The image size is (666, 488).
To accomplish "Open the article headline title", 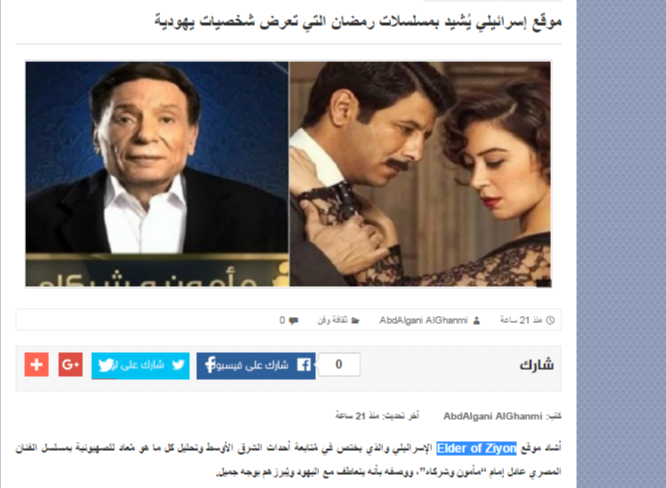I will tap(358, 21).
